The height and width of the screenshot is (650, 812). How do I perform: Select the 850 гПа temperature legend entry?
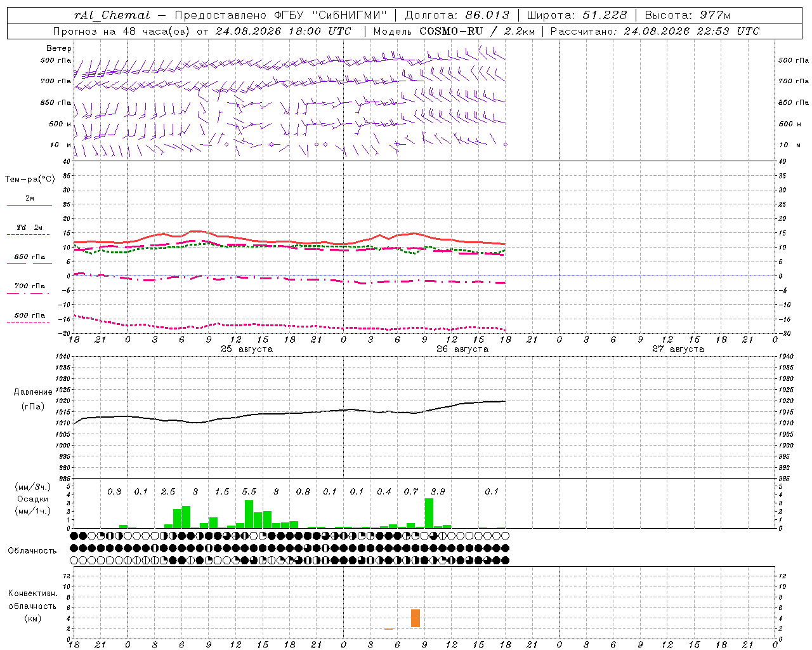pos(29,260)
